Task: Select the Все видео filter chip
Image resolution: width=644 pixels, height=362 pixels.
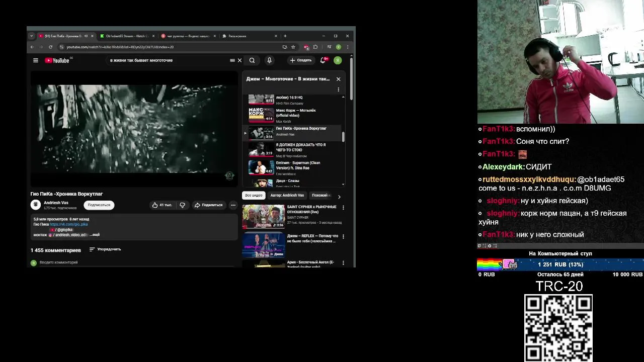Action: coord(254,196)
